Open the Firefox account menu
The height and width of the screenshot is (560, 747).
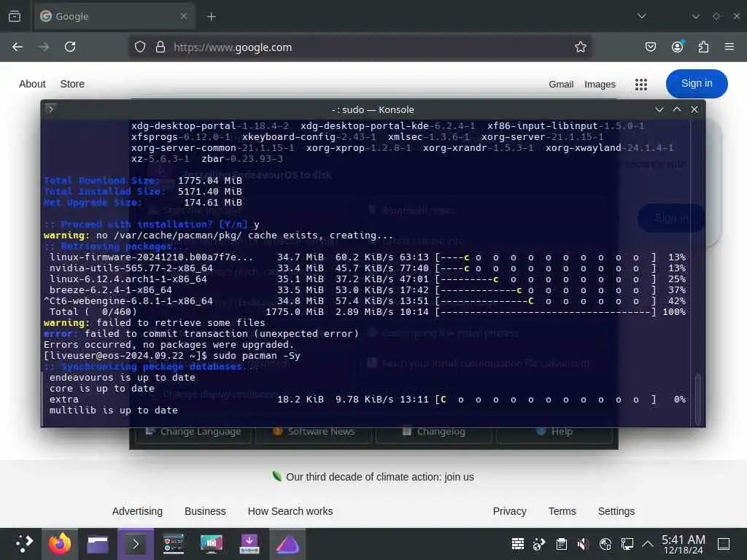pyautogui.click(x=677, y=47)
